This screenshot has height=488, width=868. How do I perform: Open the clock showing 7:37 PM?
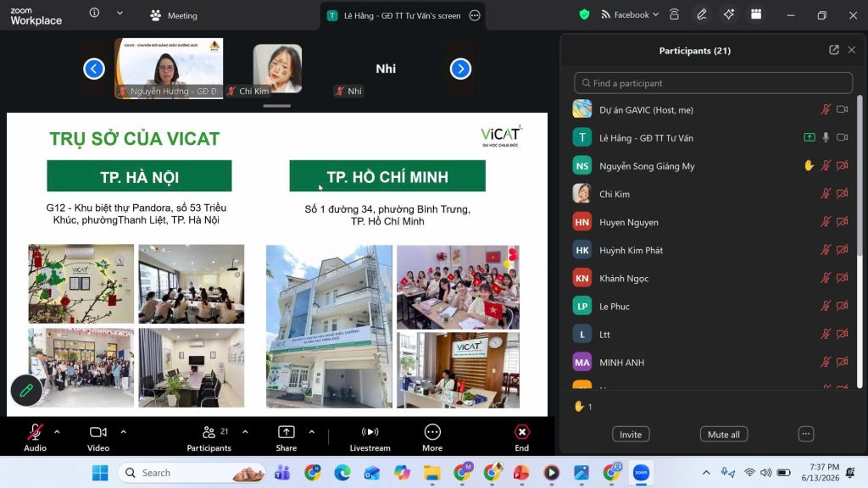click(821, 473)
